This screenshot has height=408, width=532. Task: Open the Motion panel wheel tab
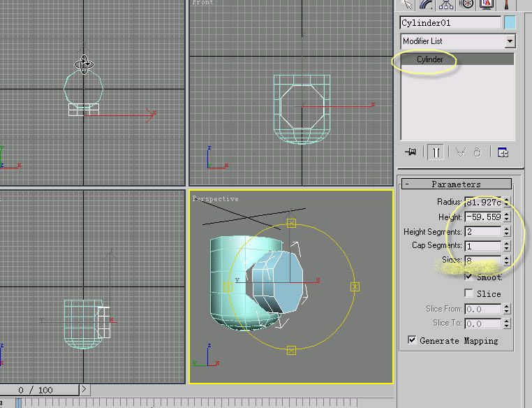tap(466, 4)
